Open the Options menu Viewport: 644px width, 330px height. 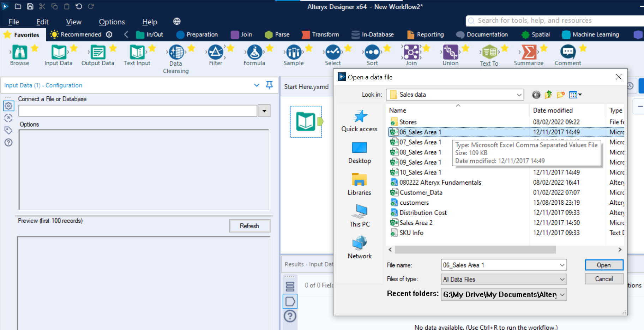(x=112, y=22)
